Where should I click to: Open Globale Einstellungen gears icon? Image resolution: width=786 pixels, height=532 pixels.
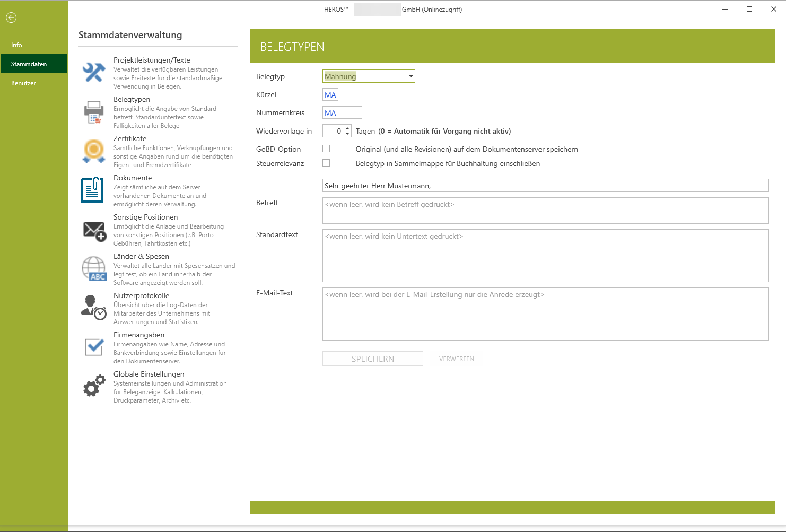pos(94,386)
